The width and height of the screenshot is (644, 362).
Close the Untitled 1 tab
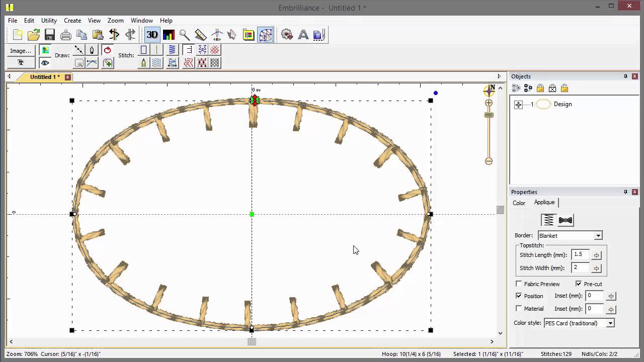coord(67,77)
